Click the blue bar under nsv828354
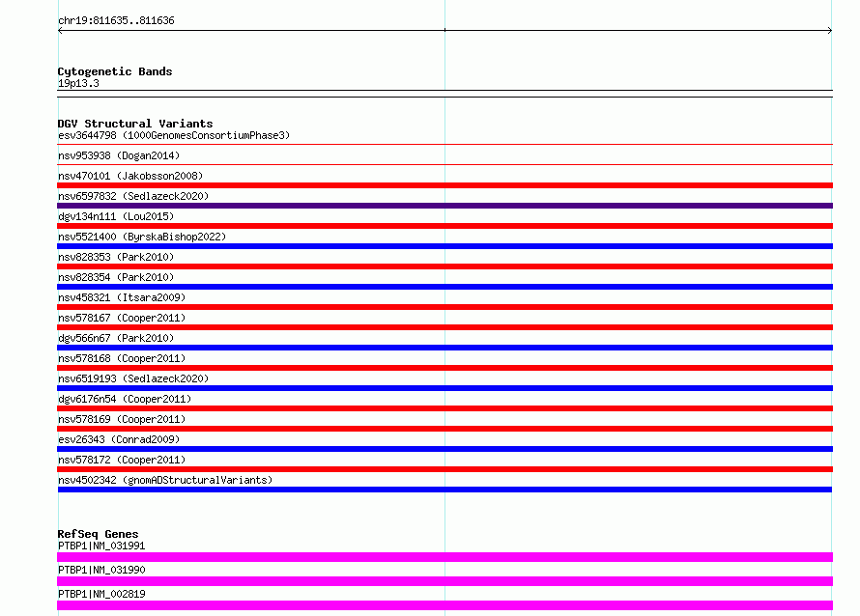The width and height of the screenshot is (860, 616). 444,287
